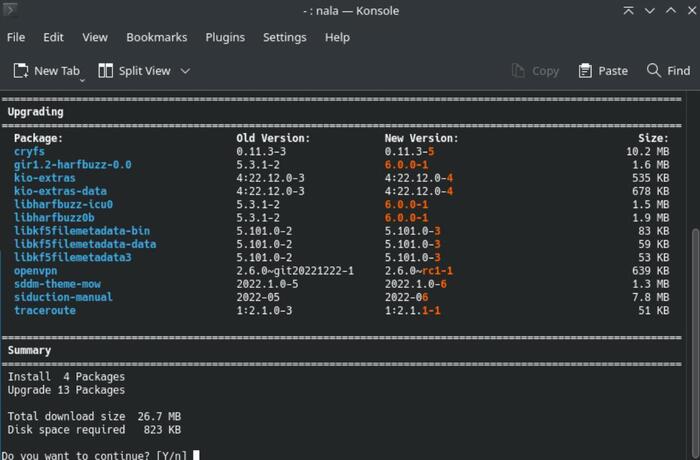Click the New Tab toolbar button

coord(46,71)
